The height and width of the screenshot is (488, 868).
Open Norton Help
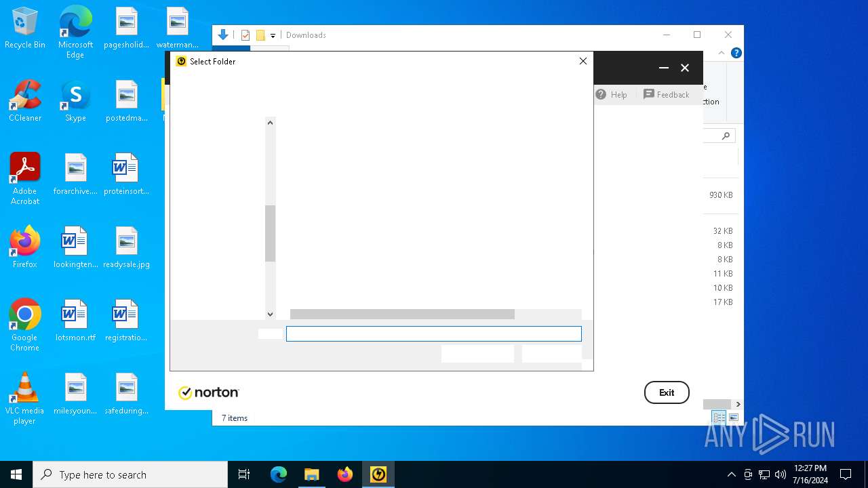coord(612,95)
